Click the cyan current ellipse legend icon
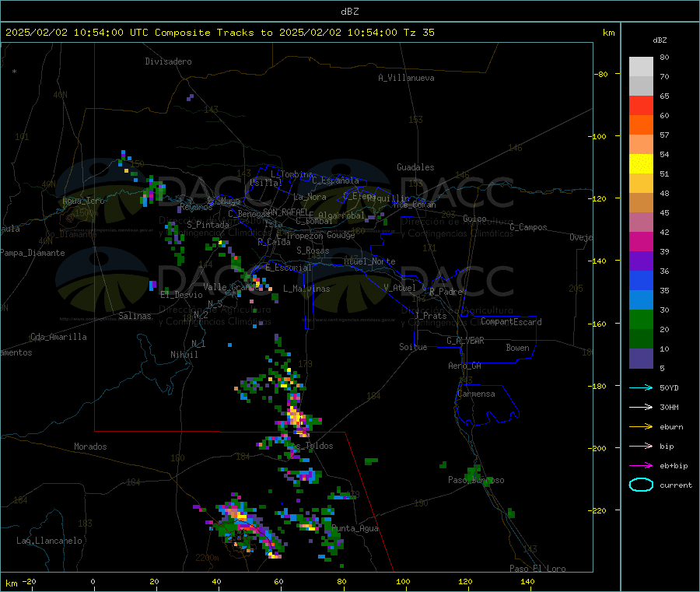 [x=641, y=485]
